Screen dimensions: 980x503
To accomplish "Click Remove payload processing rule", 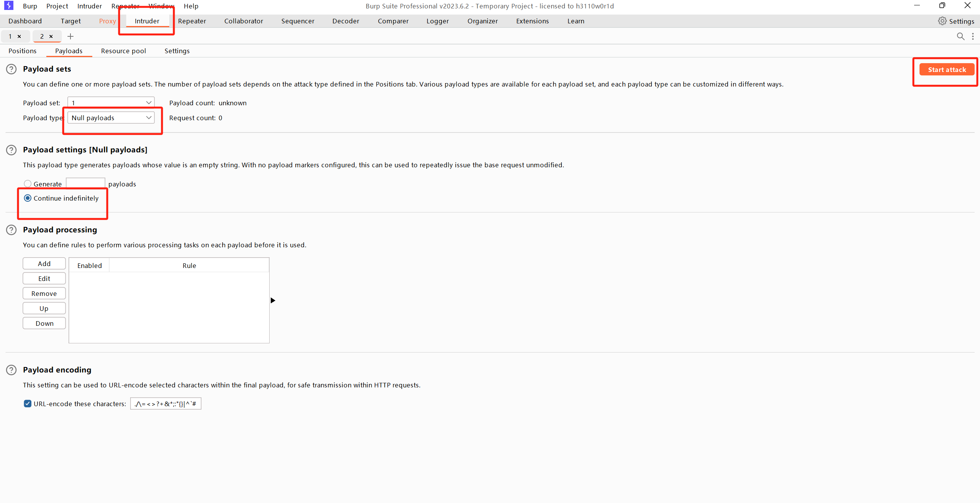I will [x=44, y=294].
